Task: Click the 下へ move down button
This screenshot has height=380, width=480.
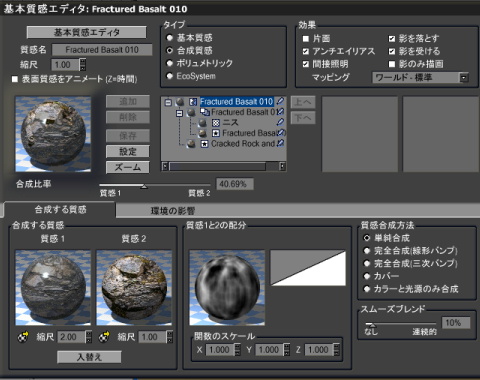Action: click(x=303, y=118)
